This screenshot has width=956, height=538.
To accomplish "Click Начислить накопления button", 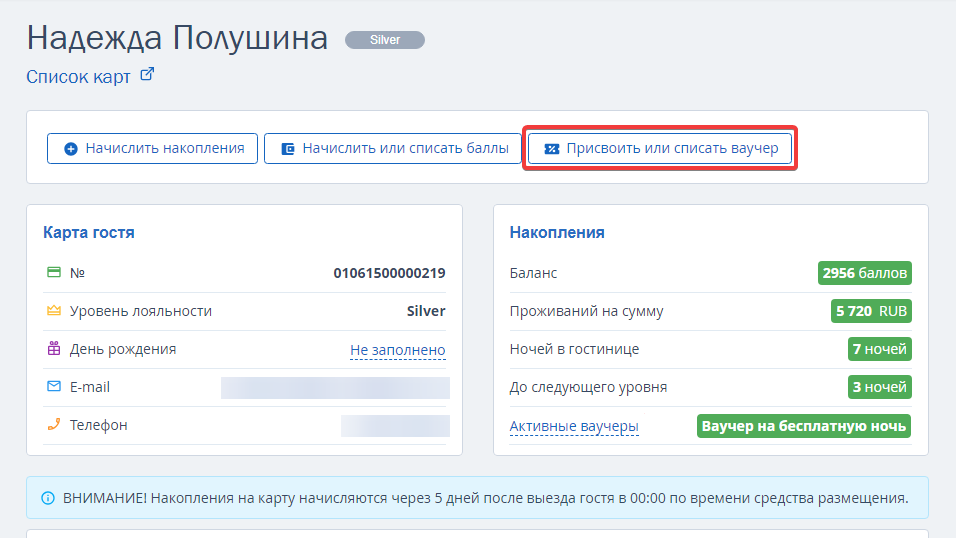I will pos(152,148).
